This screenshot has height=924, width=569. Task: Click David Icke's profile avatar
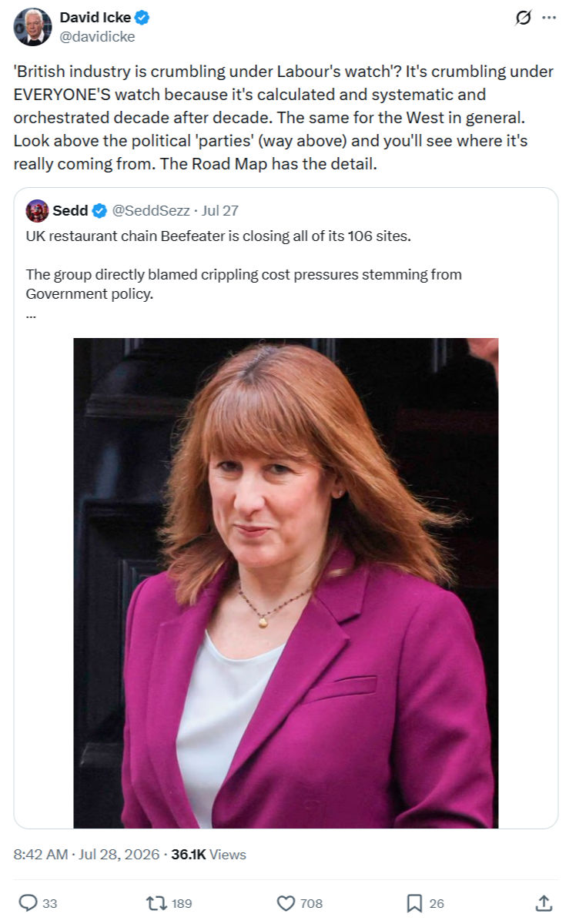click(x=32, y=27)
